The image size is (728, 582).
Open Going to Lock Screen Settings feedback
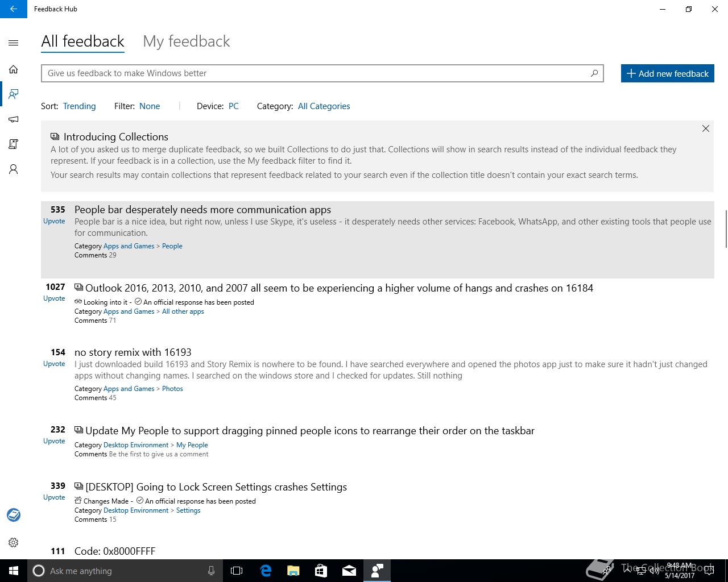pos(216,487)
